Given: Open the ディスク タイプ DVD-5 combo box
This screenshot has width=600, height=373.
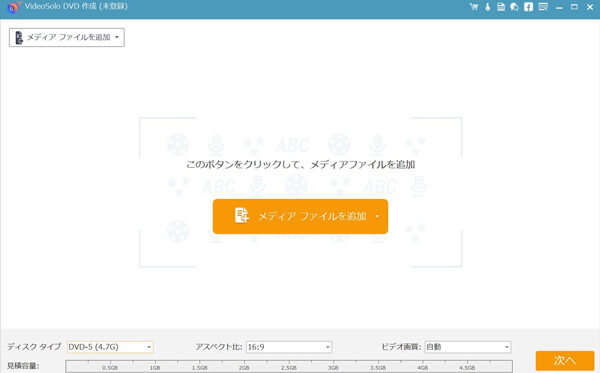Looking at the screenshot, I should tap(110, 347).
